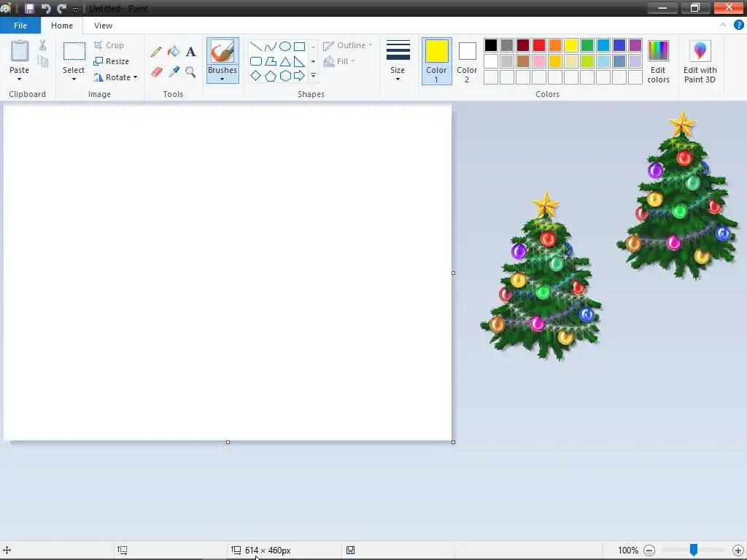Click the Brushes tool icon

pos(222,52)
